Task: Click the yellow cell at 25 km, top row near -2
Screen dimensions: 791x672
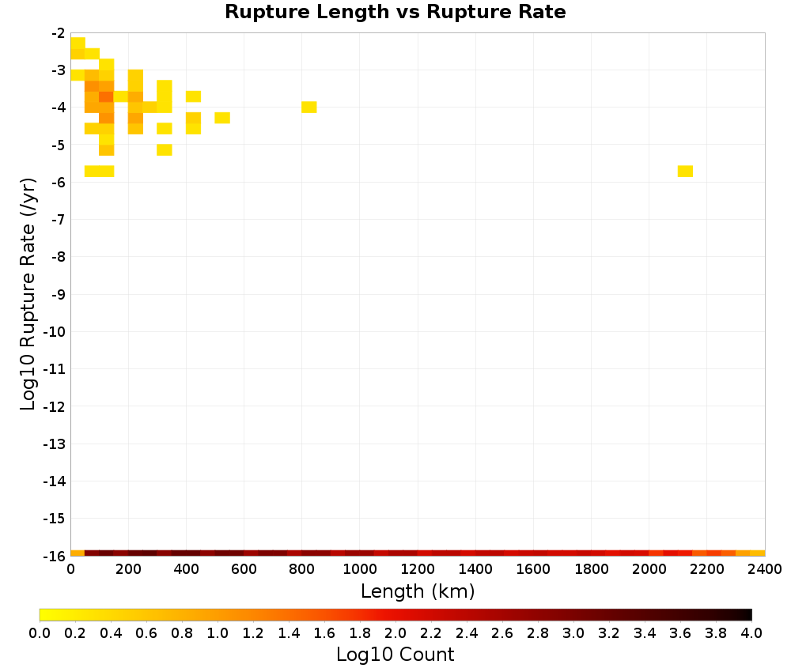Action: coord(78,43)
